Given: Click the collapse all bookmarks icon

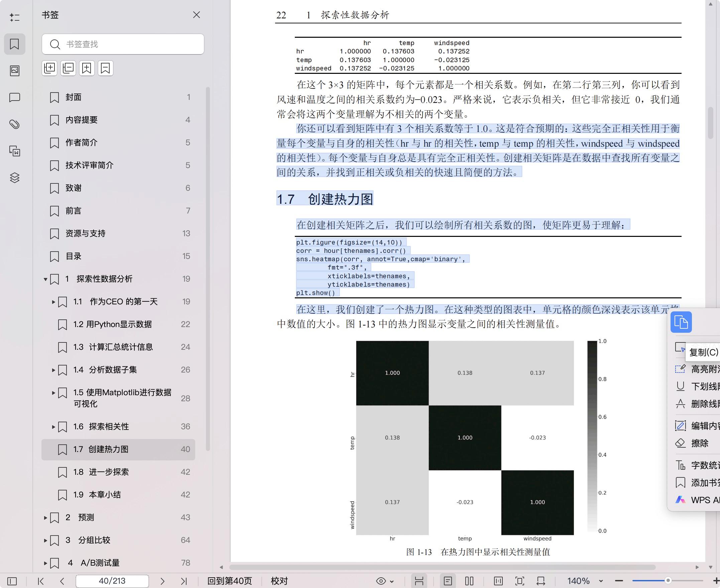Looking at the screenshot, I should click(68, 68).
